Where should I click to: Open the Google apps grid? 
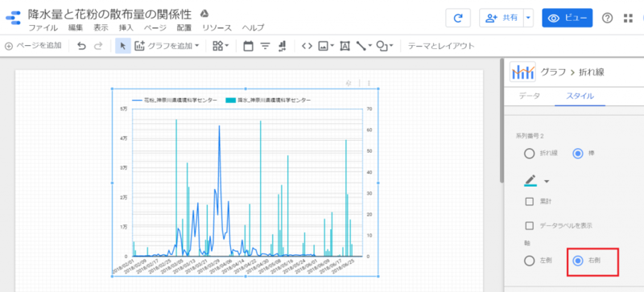(x=628, y=18)
